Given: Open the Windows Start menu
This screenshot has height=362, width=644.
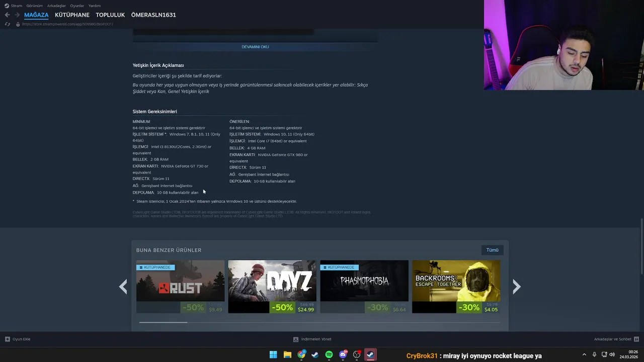Looking at the screenshot, I should [273, 355].
